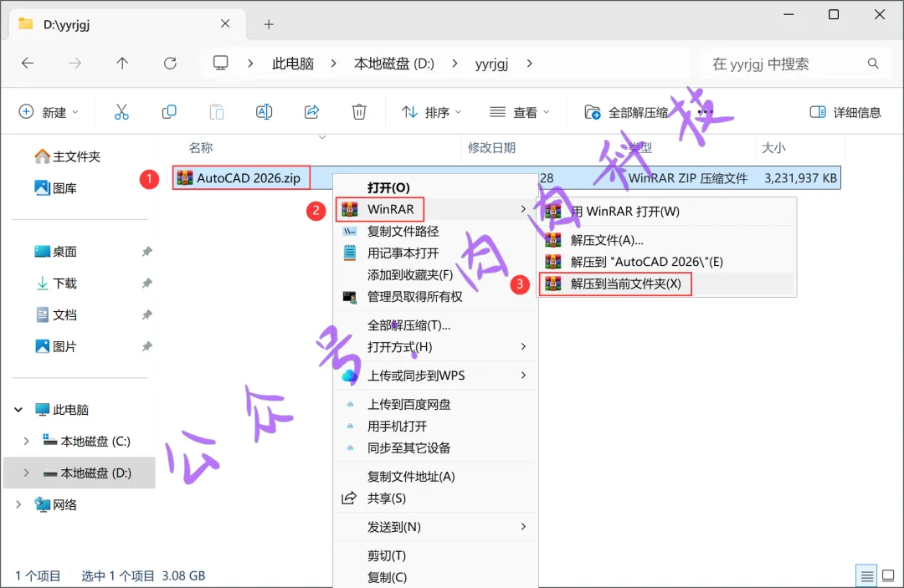Open 文档 in the sidebar
904x588 pixels.
pos(56,314)
